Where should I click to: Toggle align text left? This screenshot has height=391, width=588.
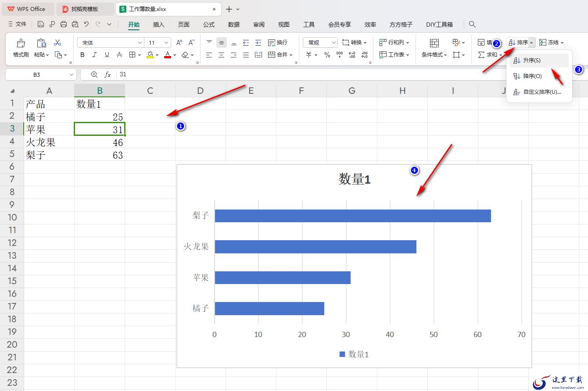tap(209, 55)
